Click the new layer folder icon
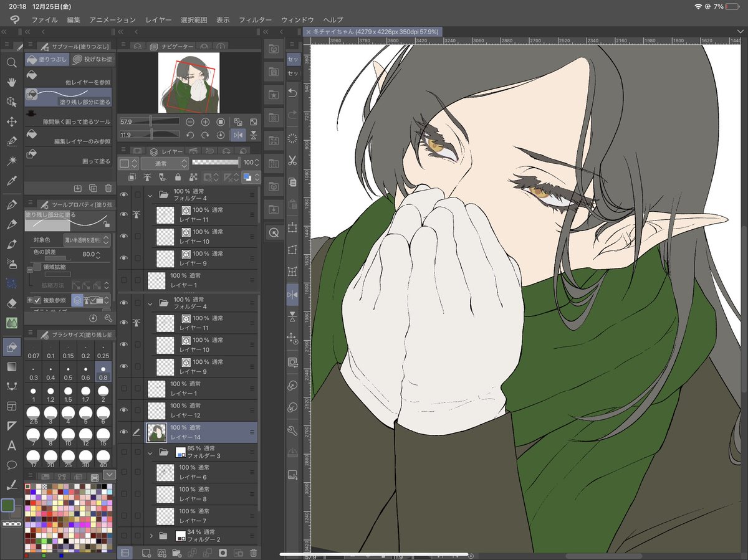748x560 pixels. 177,553
